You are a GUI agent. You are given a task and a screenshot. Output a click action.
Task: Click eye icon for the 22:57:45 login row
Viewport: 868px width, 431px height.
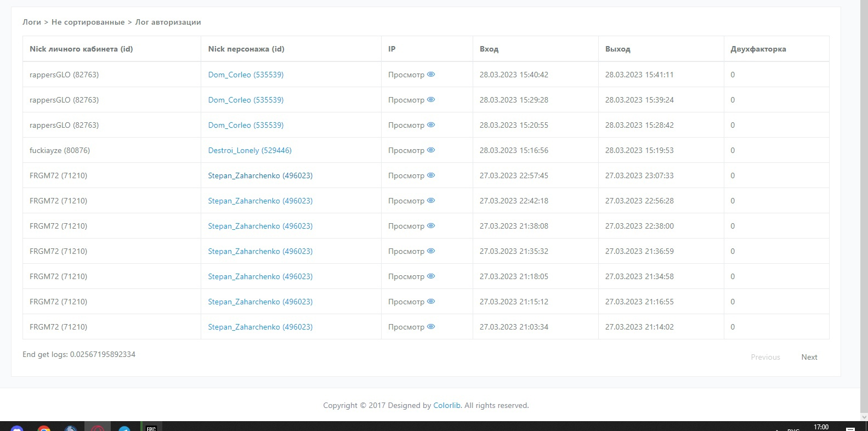tap(431, 175)
